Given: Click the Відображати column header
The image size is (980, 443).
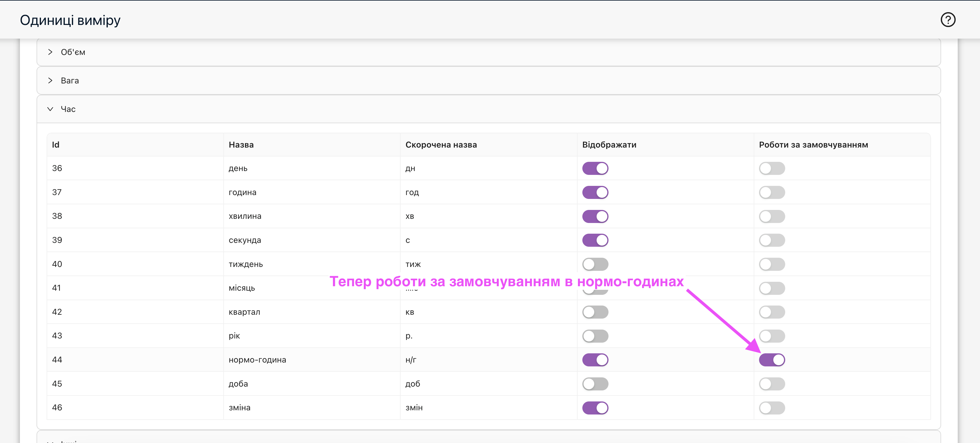Looking at the screenshot, I should coord(609,145).
